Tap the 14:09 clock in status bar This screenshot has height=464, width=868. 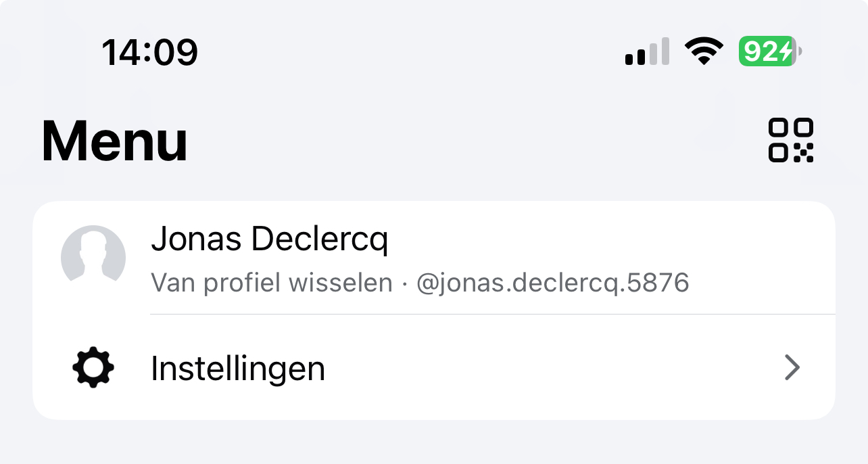click(149, 51)
